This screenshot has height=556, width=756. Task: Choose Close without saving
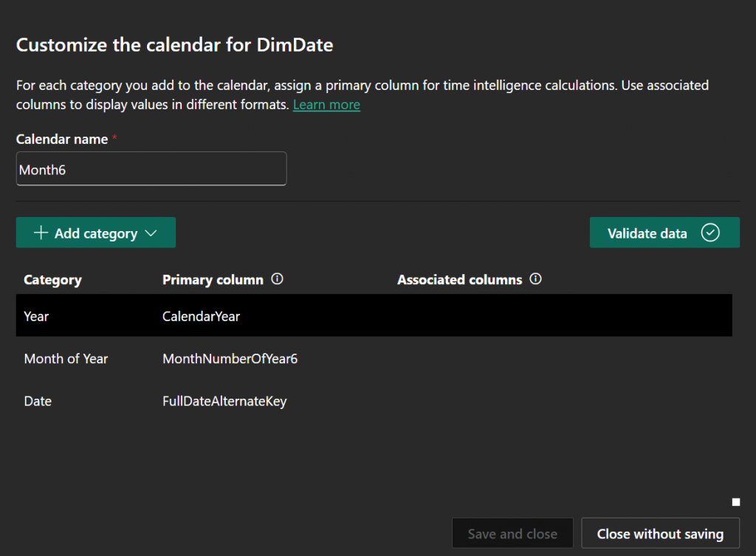click(x=660, y=534)
